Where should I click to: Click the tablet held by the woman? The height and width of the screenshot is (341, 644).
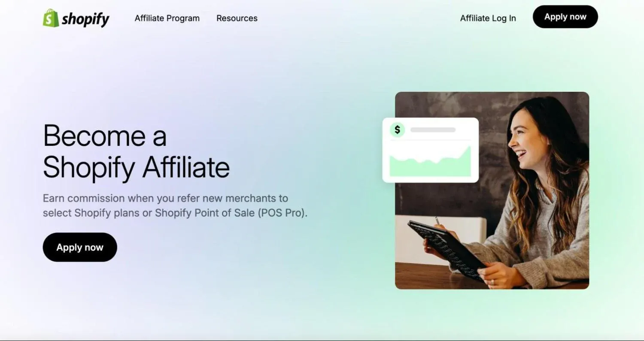[x=447, y=250]
